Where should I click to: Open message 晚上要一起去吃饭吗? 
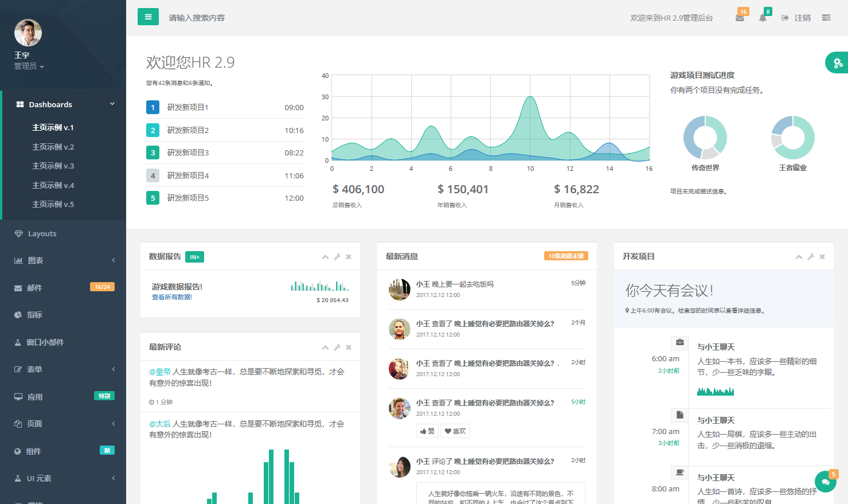click(463, 284)
